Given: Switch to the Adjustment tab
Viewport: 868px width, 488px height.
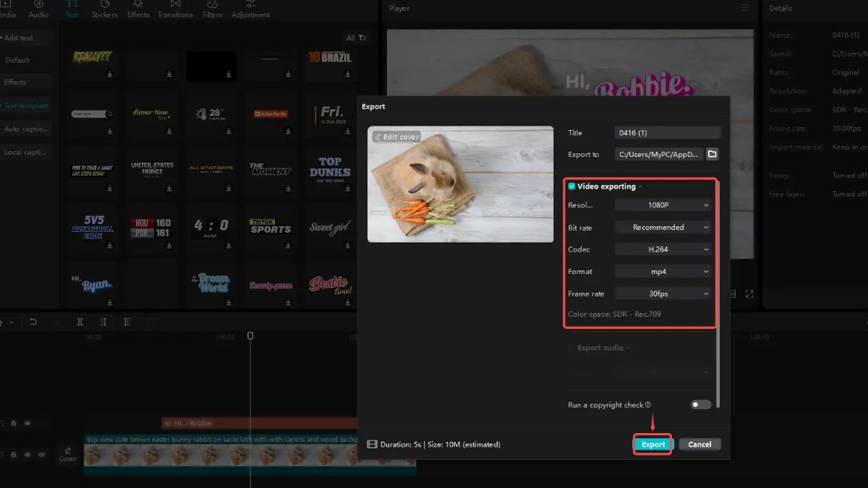Looking at the screenshot, I should point(250,9).
